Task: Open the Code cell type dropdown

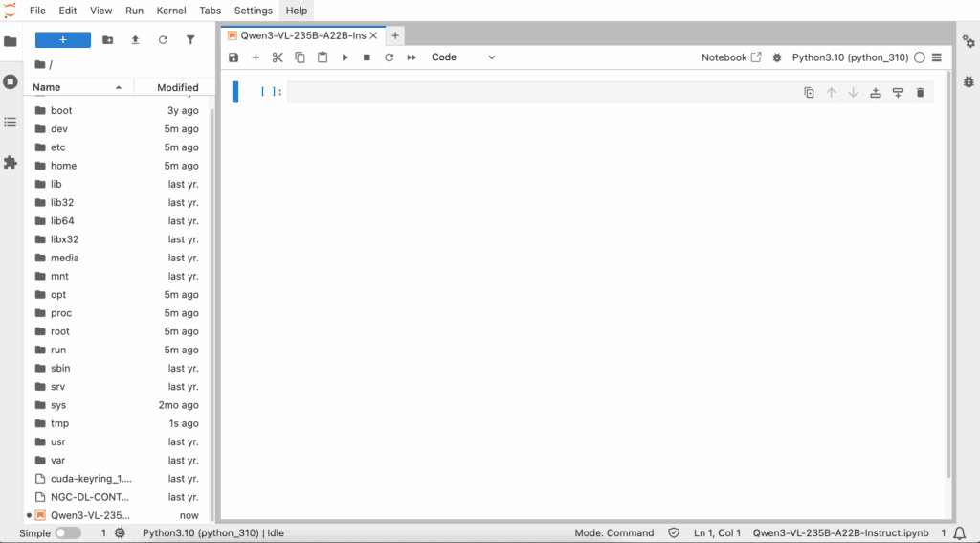Action: [x=463, y=57]
